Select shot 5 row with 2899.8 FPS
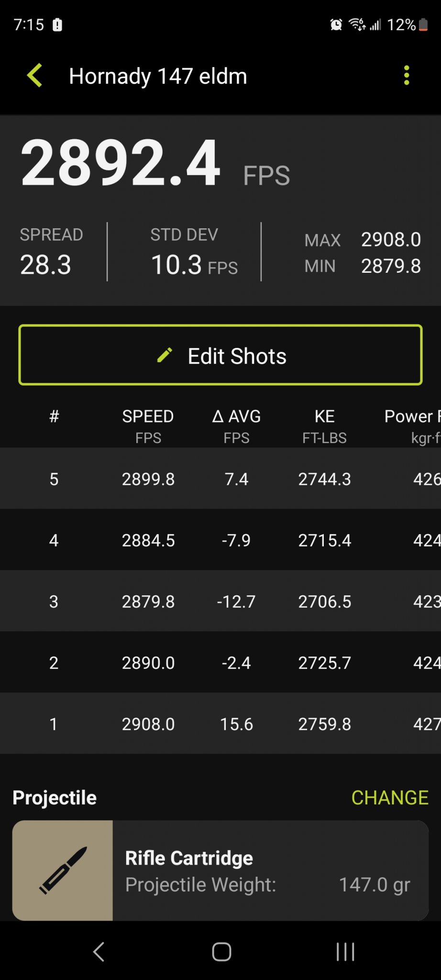This screenshot has height=980, width=441. point(220,479)
